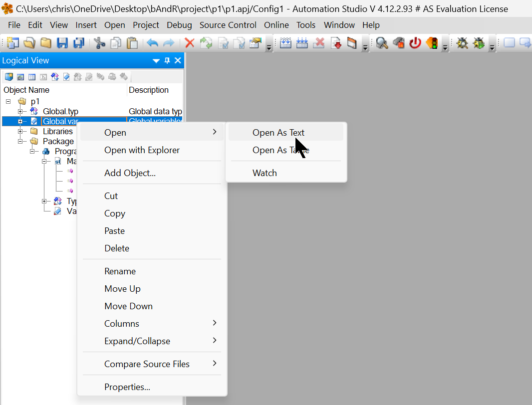The width and height of the screenshot is (532, 405).
Task: Click the plain yellow folder toolbar icon
Action: click(x=46, y=43)
